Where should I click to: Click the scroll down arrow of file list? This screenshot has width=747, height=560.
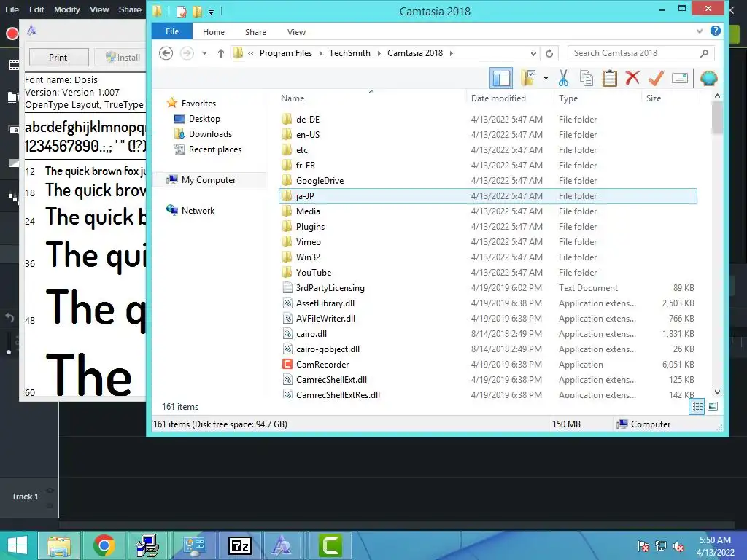[717, 392]
